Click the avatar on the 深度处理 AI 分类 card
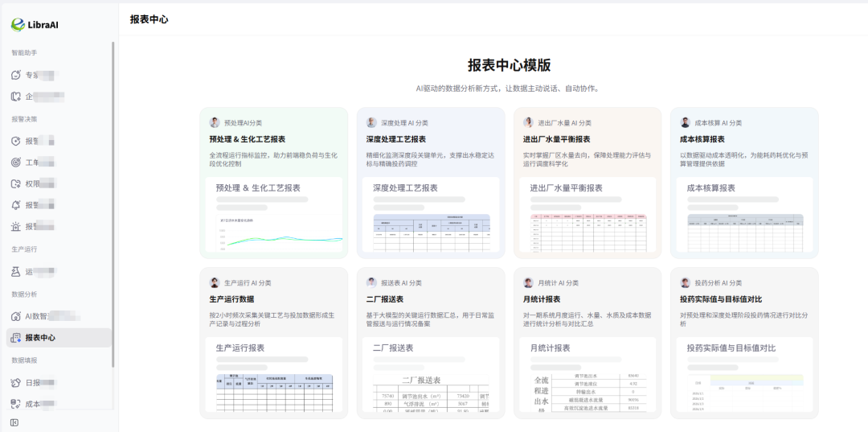This screenshot has width=868, height=432. click(x=371, y=122)
